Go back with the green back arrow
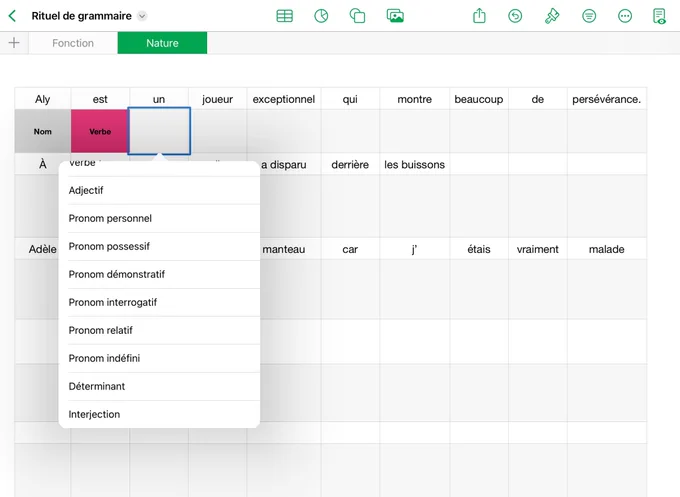The height and width of the screenshot is (497, 680). tap(12, 16)
